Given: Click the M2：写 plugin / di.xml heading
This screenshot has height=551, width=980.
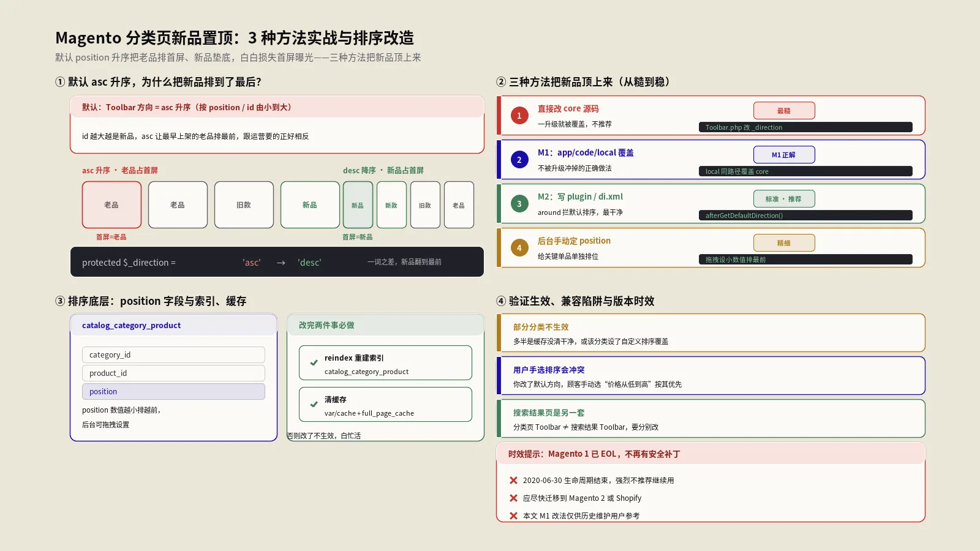Looking at the screenshot, I should click(580, 197).
